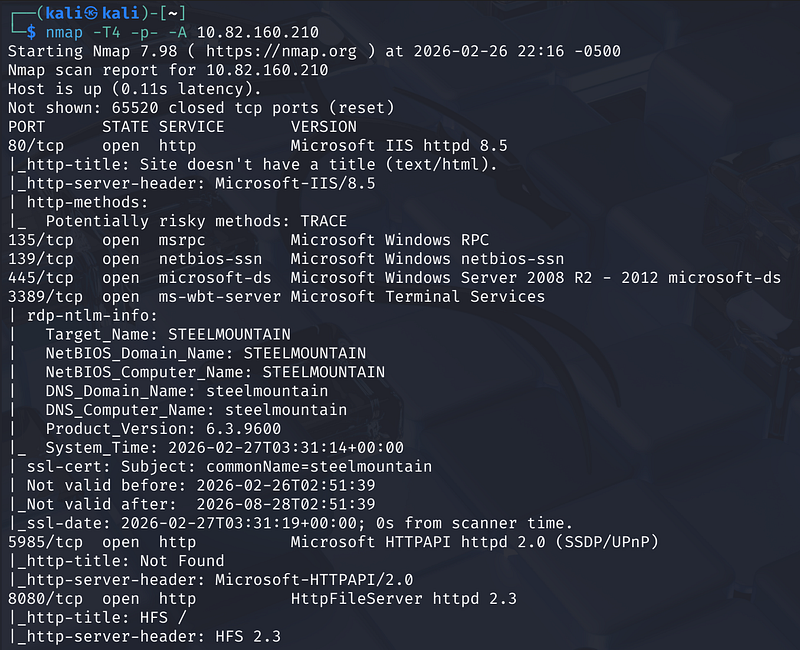The image size is (800, 650).
Task: Click the 'Potentially risky methods: TRACE' line
Action: click(196, 221)
